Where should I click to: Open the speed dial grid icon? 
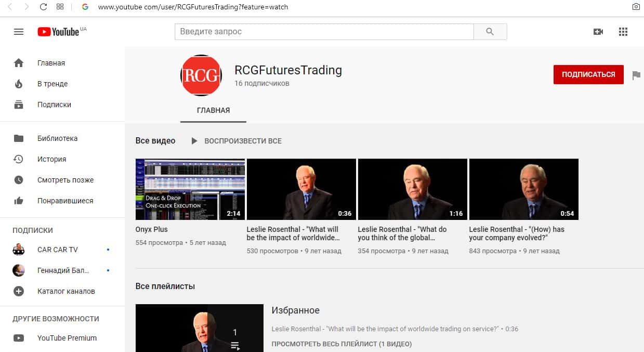[60, 7]
